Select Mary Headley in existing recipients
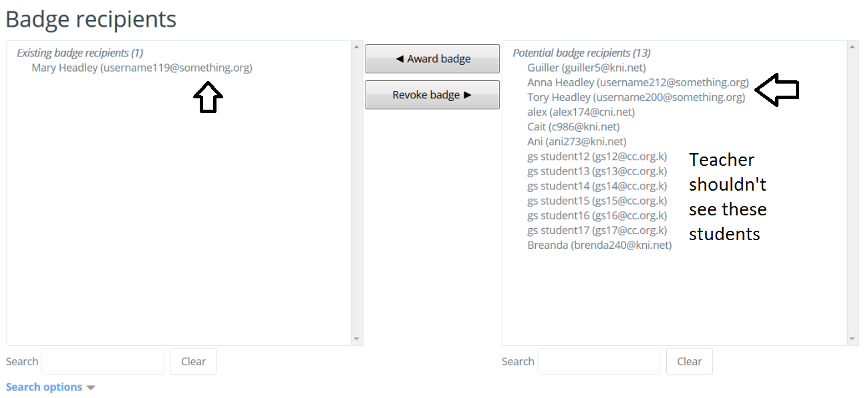The width and height of the screenshot is (868, 398). (142, 68)
